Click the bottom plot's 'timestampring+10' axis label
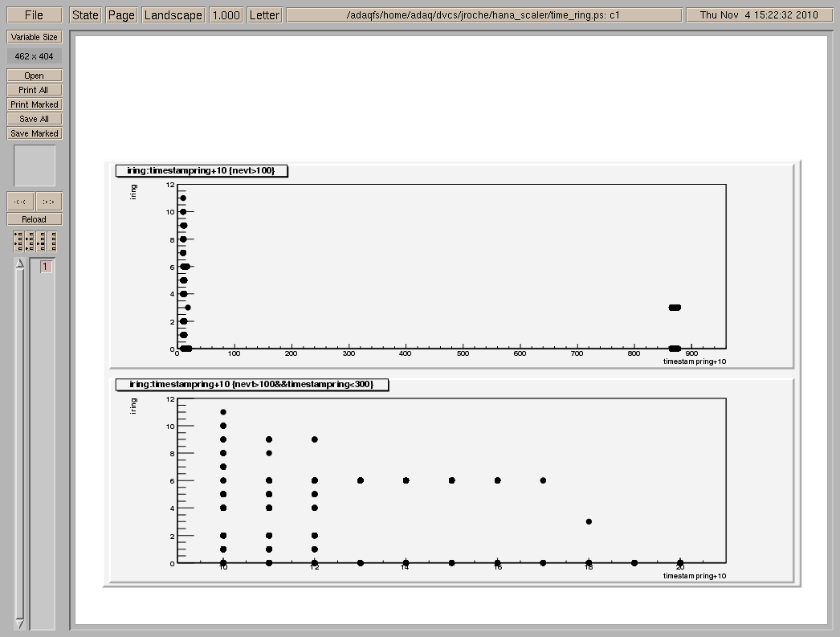 (695, 576)
